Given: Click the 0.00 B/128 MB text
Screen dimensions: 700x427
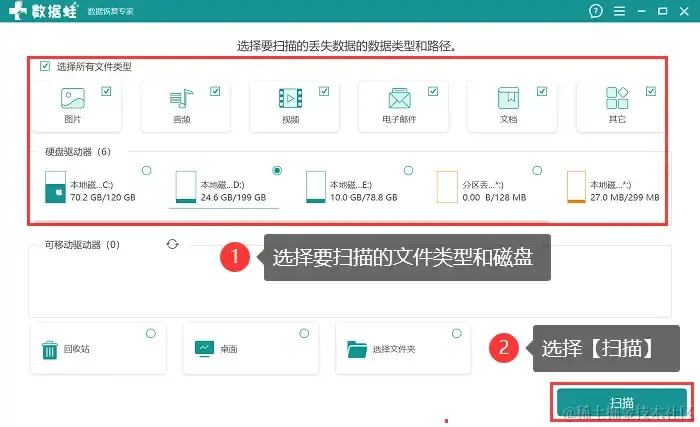Looking at the screenshot, I should click(494, 197).
